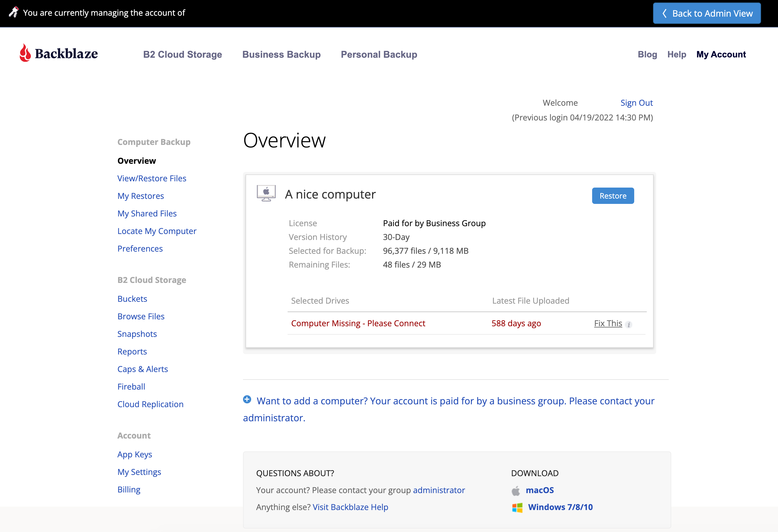The height and width of the screenshot is (532, 778).
Task: Click the Apple icon next to macOS
Action: [x=516, y=491]
